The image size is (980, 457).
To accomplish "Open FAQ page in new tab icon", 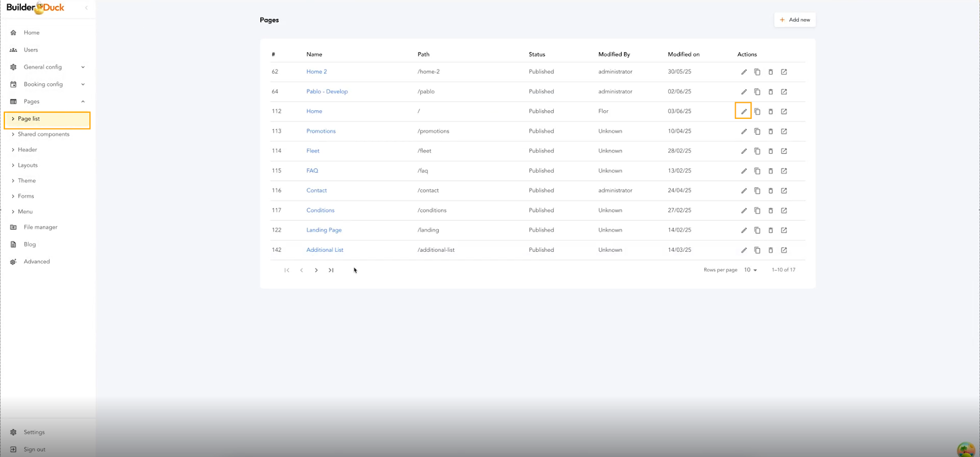I will tap(784, 171).
